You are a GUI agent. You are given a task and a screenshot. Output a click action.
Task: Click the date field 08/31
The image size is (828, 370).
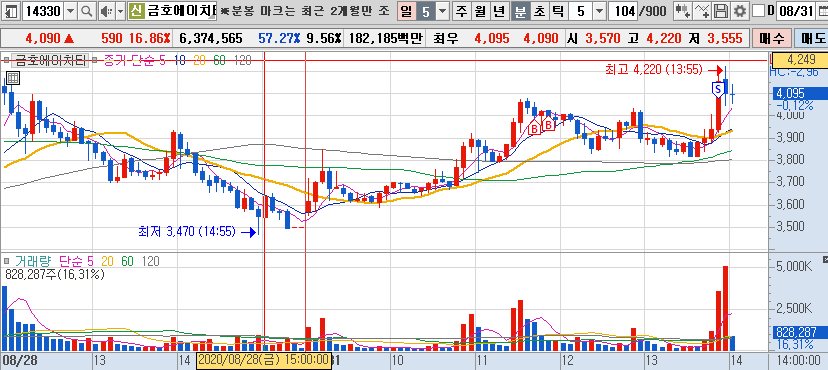coord(795,11)
